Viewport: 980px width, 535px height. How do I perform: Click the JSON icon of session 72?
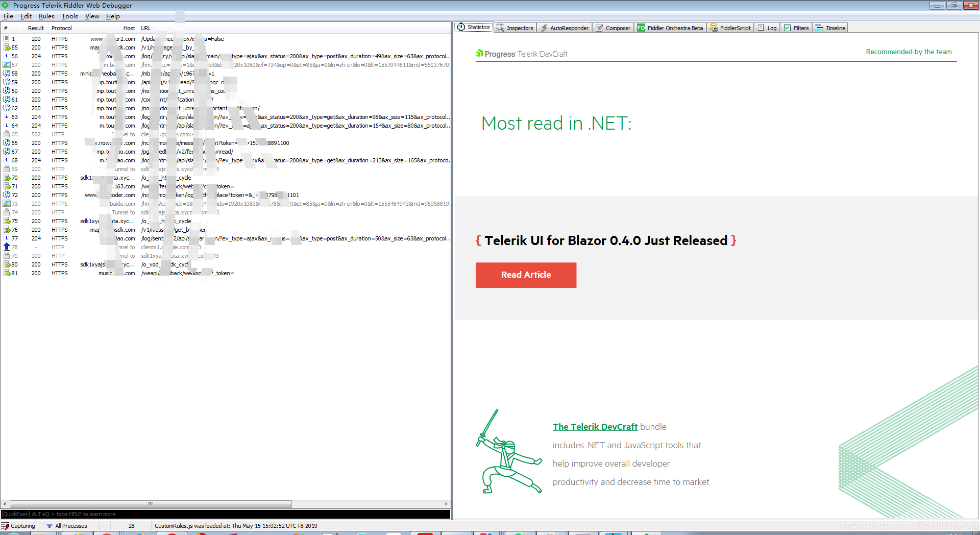[7, 195]
